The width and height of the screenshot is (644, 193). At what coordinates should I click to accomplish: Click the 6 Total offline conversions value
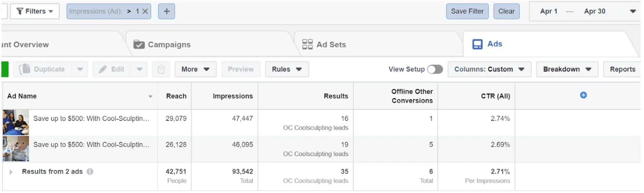click(431, 171)
